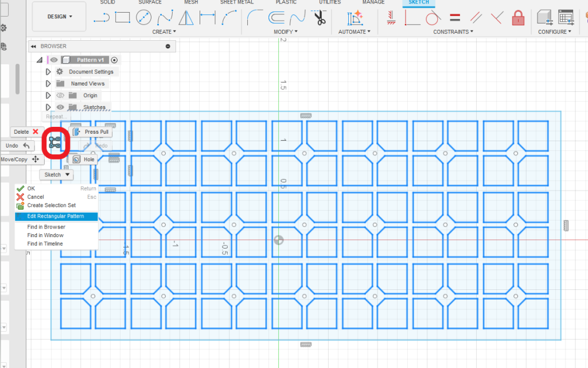Apply the Equal constraint

click(455, 17)
